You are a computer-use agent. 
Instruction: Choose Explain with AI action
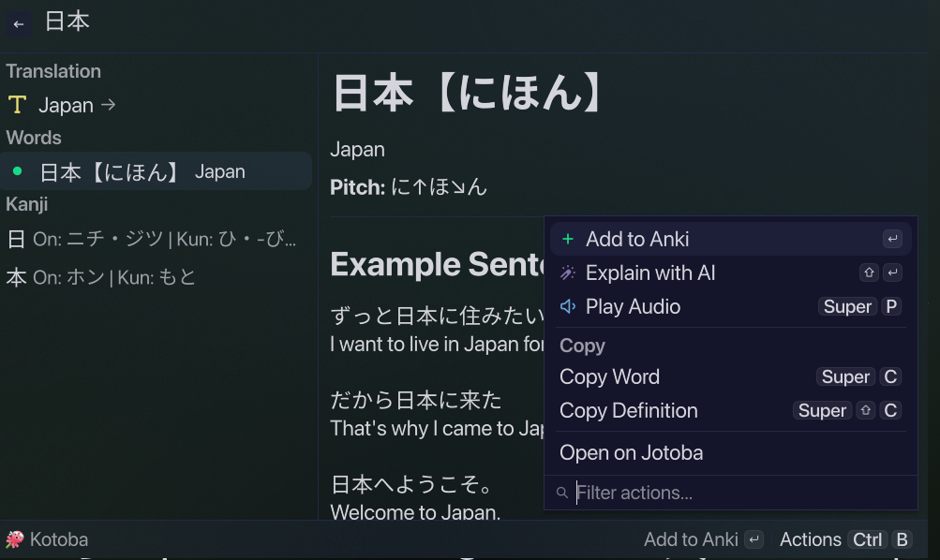coord(731,273)
